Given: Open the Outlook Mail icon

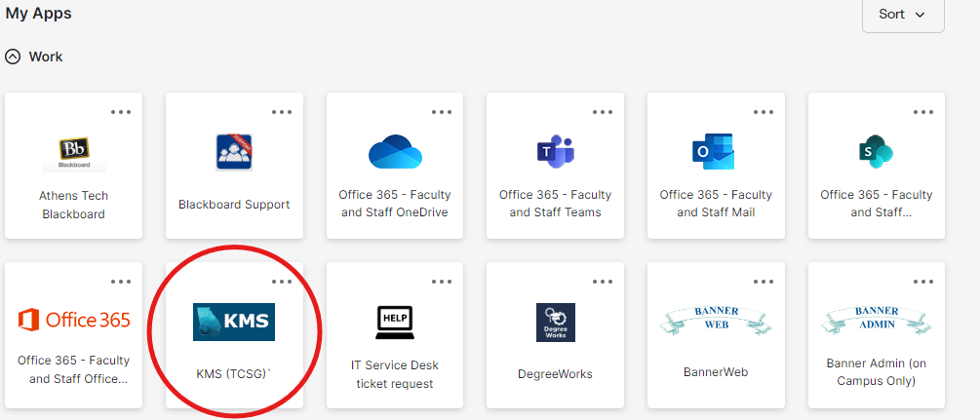Looking at the screenshot, I should click(713, 152).
